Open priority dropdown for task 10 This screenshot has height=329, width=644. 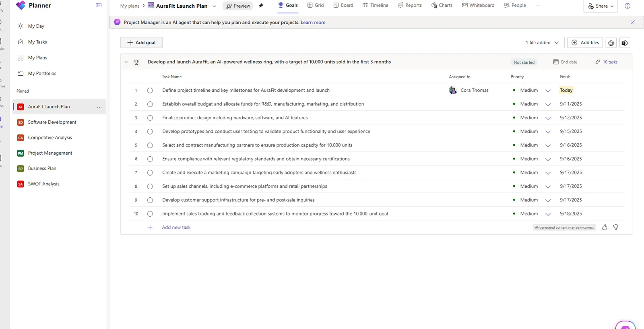tap(548, 214)
